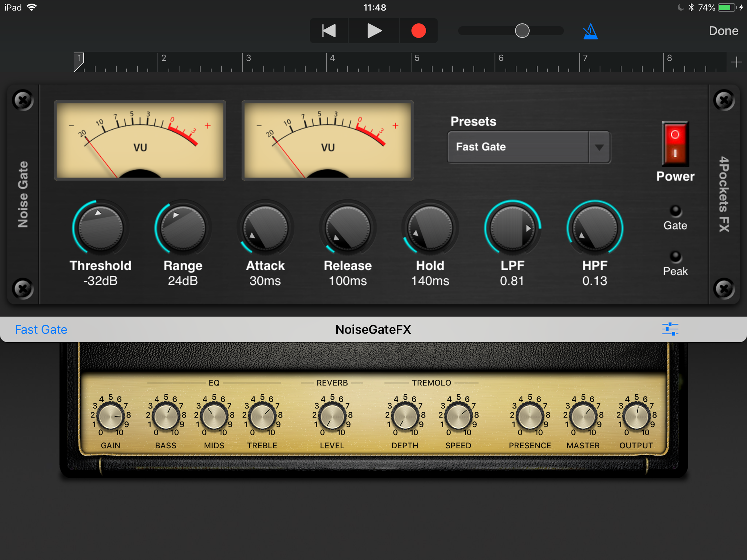
Task: Click the LPF filter knob
Action: [512, 228]
